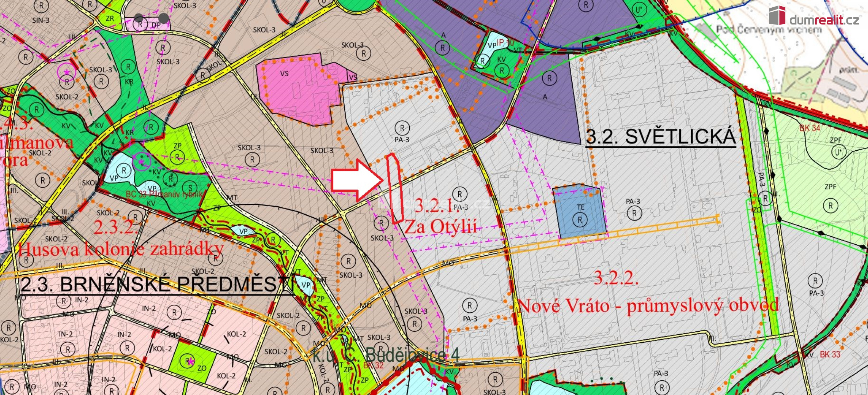This screenshot has height=395, width=868.
Task: Click the dumrealit.cz logo icon
Action: (x=777, y=15)
